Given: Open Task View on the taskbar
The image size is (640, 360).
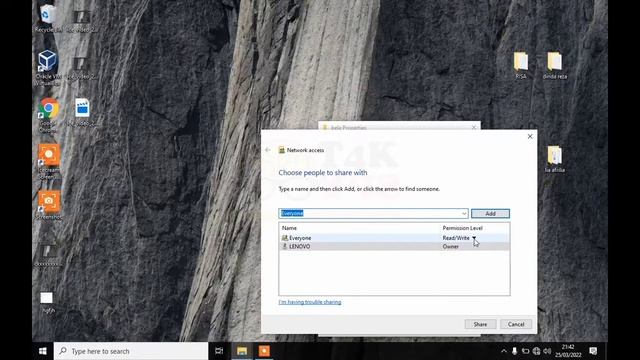Looking at the screenshot, I should (219, 351).
